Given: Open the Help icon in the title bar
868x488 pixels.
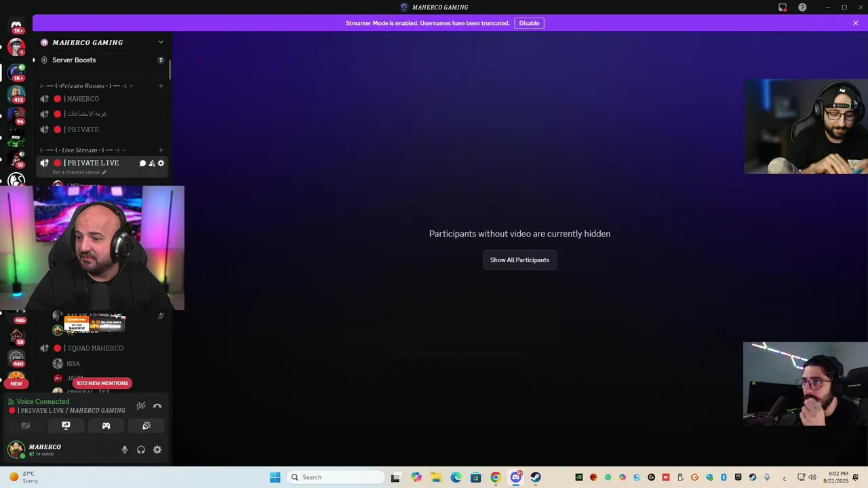Looking at the screenshot, I should tap(802, 7).
